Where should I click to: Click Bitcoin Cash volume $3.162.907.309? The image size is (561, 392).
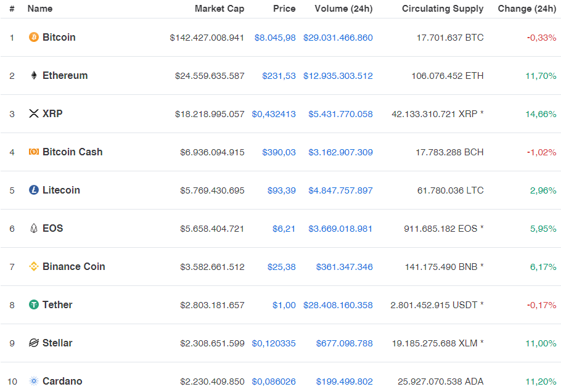tap(340, 152)
